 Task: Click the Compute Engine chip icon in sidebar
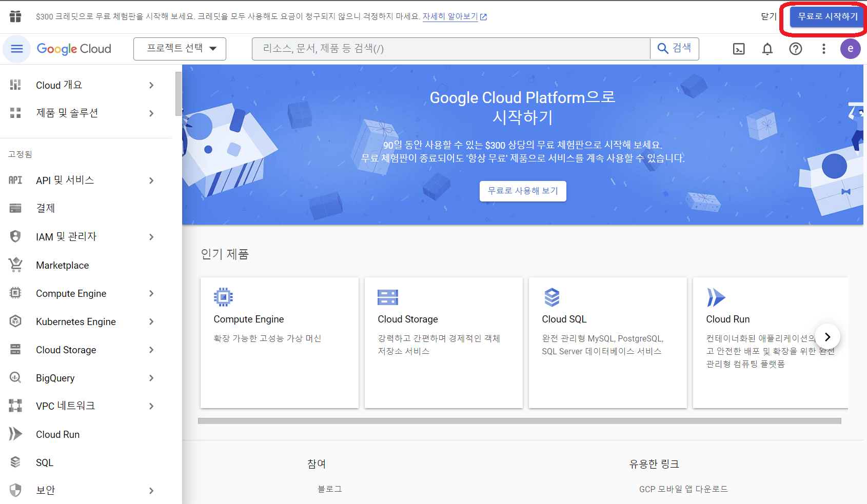(15, 293)
